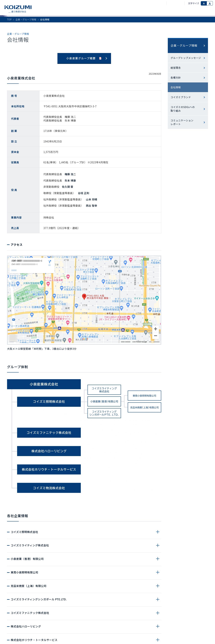
Task: Click the 1,575百万円 capital value
Action: point(51,152)
